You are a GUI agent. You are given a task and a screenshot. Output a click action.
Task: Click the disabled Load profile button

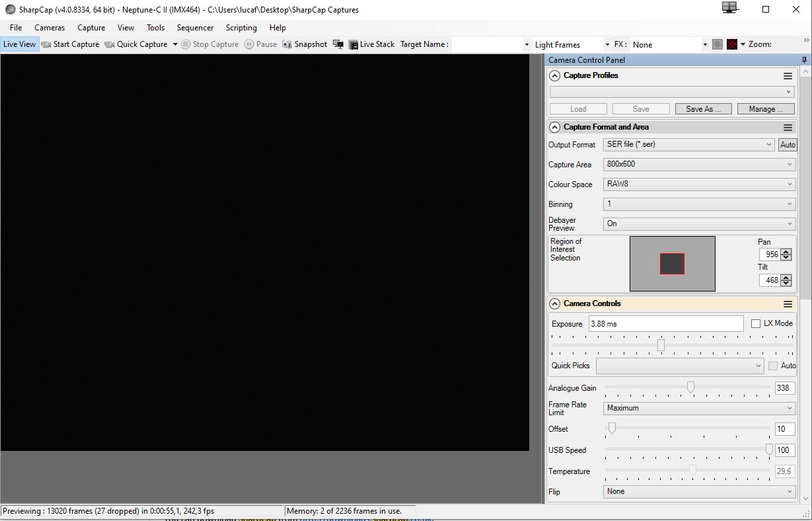pos(578,109)
